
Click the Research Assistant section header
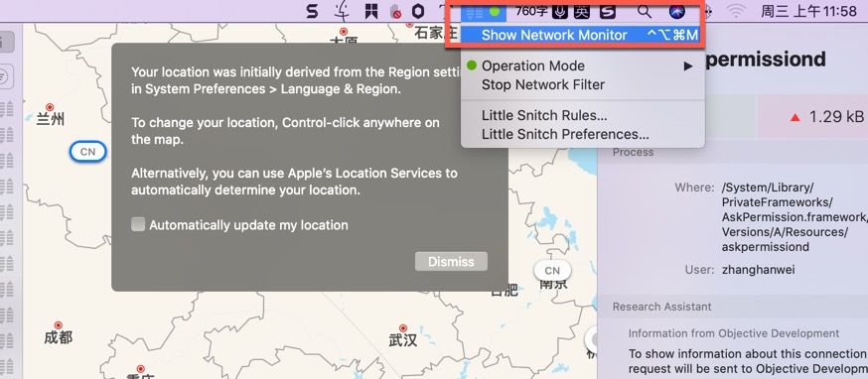(x=662, y=307)
